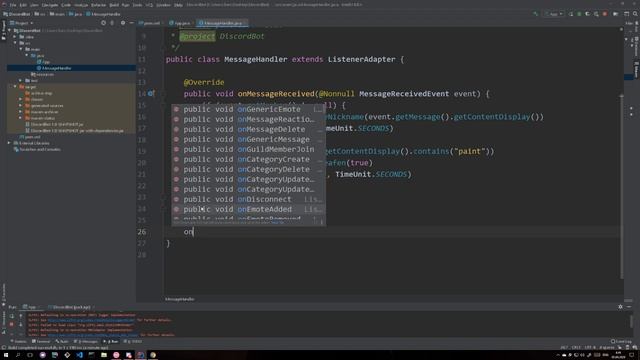
Task: Choose onGenericEmote from the completion list
Action: (x=248, y=109)
